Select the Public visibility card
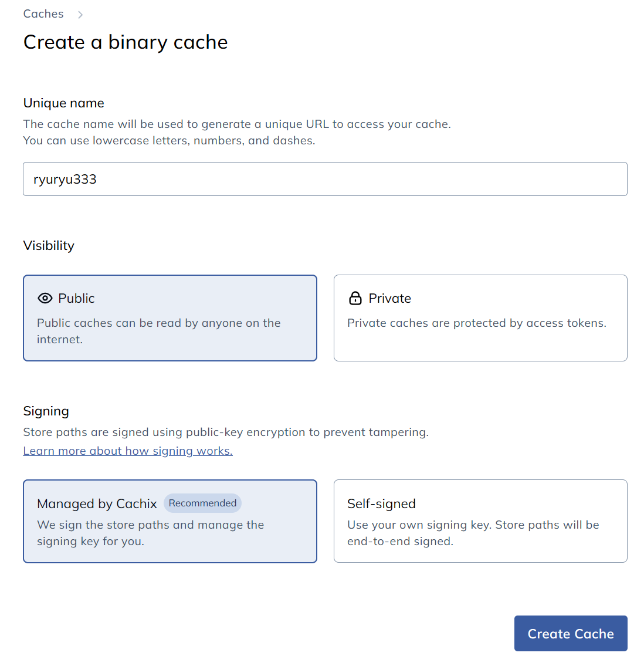This screenshot has height=656, width=644. [x=170, y=318]
